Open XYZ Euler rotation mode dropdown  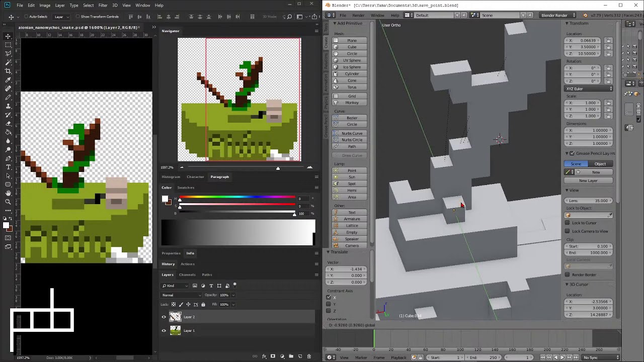point(589,89)
